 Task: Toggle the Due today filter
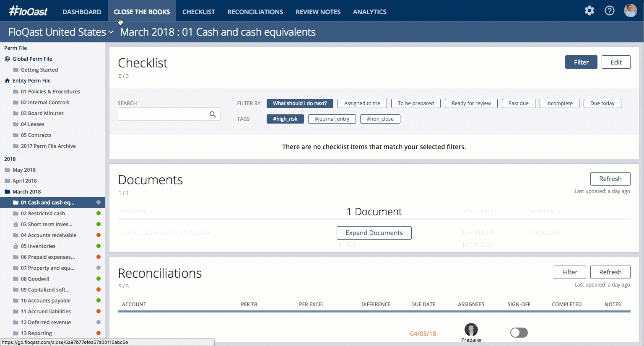click(x=602, y=103)
